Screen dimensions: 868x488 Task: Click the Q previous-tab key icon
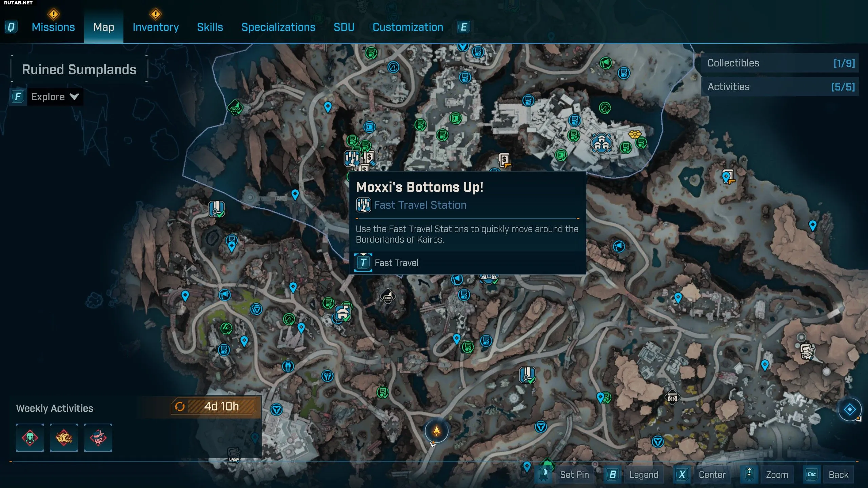click(x=11, y=27)
